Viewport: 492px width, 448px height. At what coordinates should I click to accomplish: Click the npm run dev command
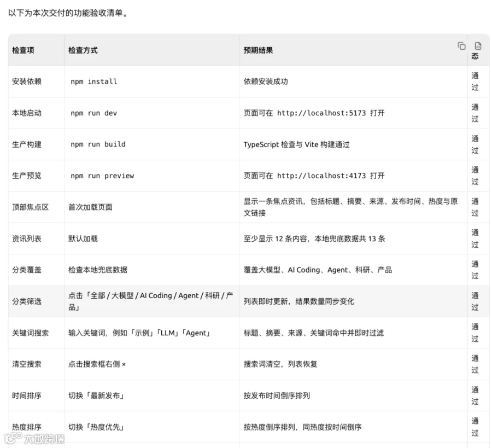pyautogui.click(x=94, y=113)
